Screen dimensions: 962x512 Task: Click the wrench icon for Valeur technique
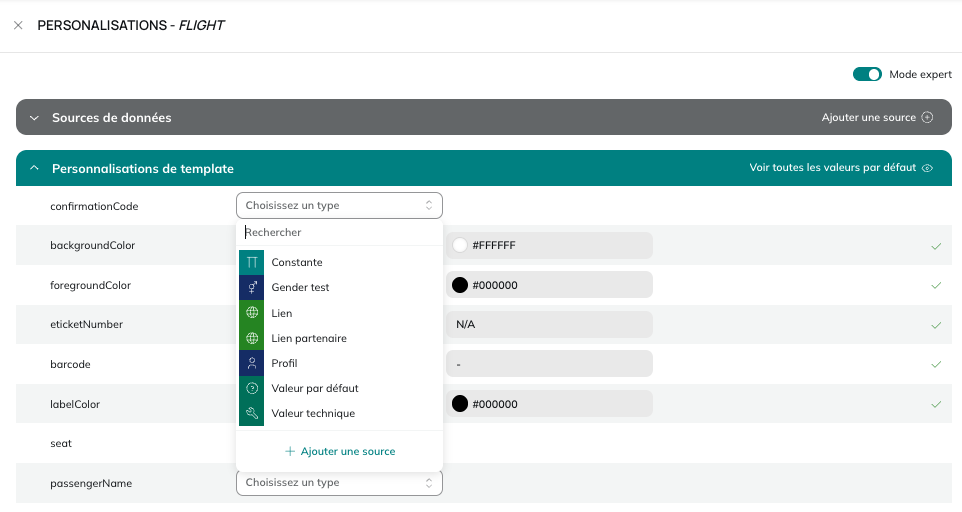tap(252, 413)
